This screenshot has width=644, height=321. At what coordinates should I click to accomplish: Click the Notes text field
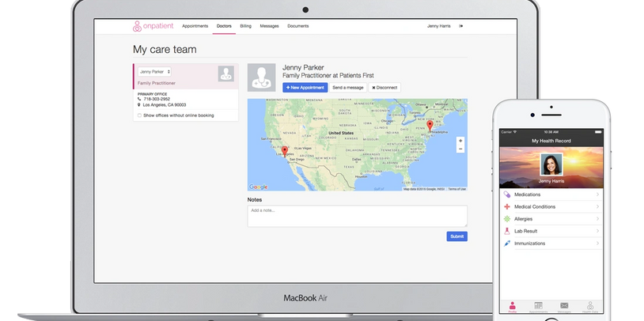pos(357,216)
